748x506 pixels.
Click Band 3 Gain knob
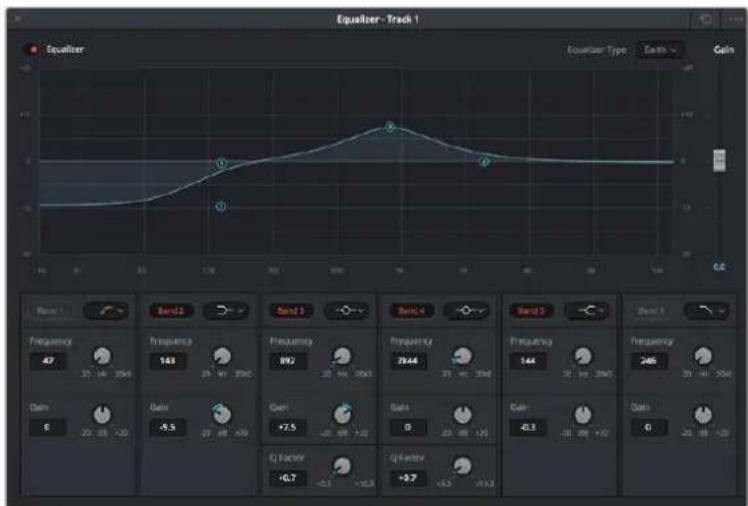point(342,415)
